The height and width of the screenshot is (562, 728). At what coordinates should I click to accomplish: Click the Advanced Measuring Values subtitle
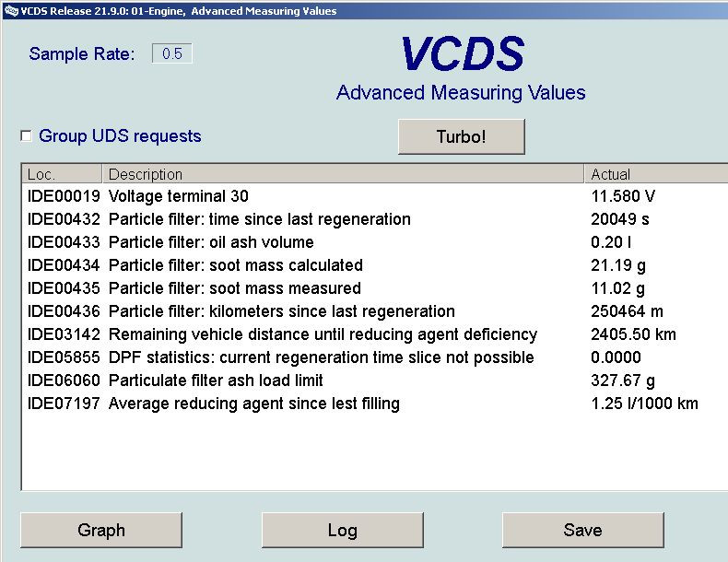click(x=461, y=92)
